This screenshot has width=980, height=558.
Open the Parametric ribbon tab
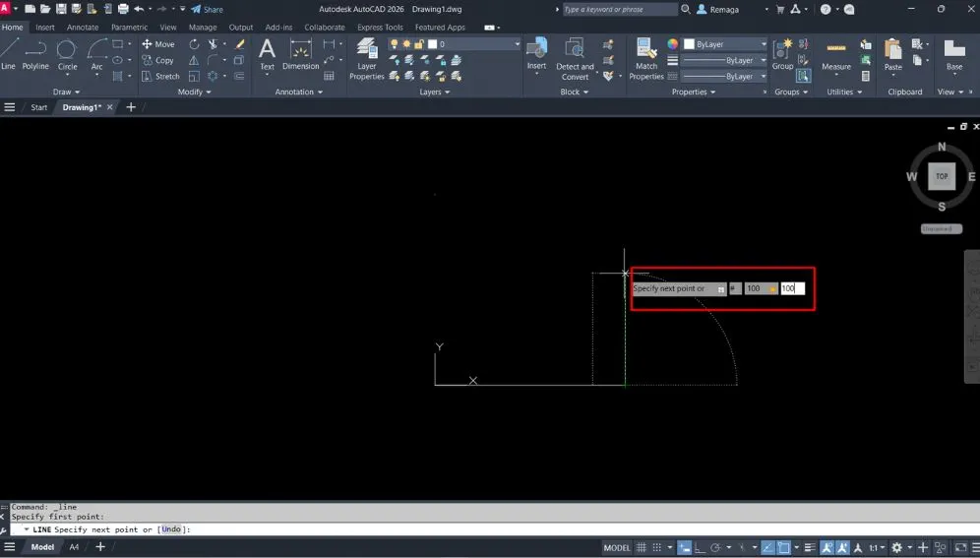pyautogui.click(x=129, y=28)
